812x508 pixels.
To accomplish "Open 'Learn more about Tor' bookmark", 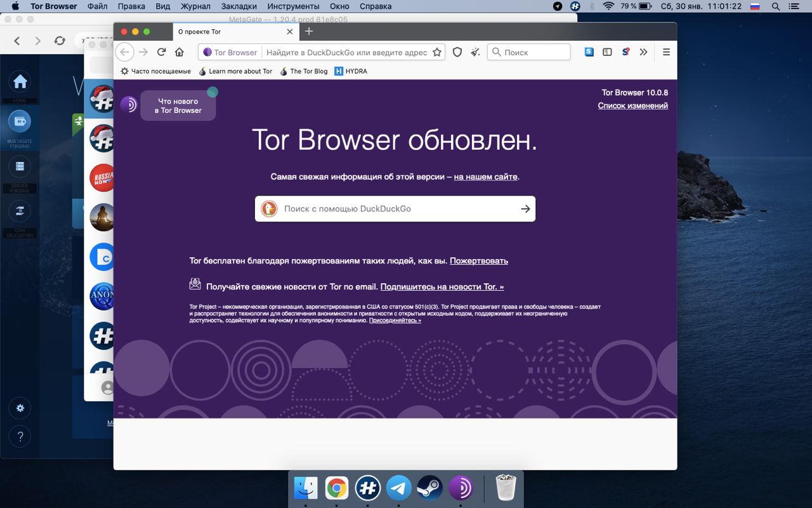I will [x=235, y=71].
